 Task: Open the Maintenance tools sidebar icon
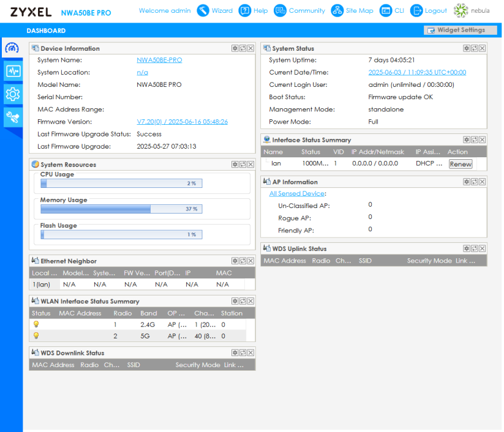pos(12,116)
